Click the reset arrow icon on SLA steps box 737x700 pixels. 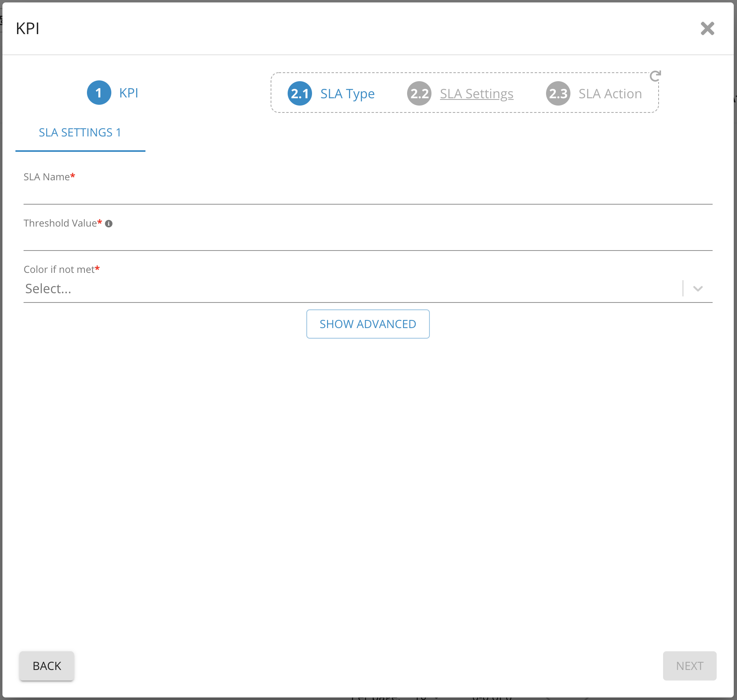tap(655, 76)
